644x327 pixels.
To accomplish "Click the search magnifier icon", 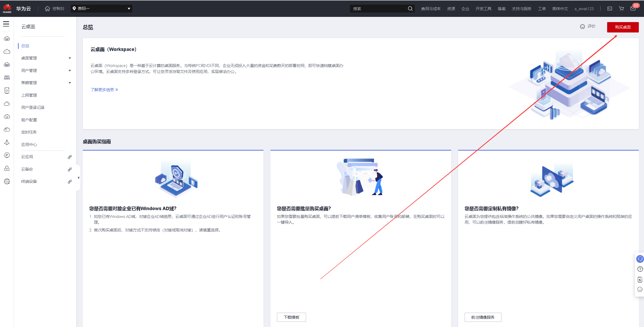I will 410,9.
